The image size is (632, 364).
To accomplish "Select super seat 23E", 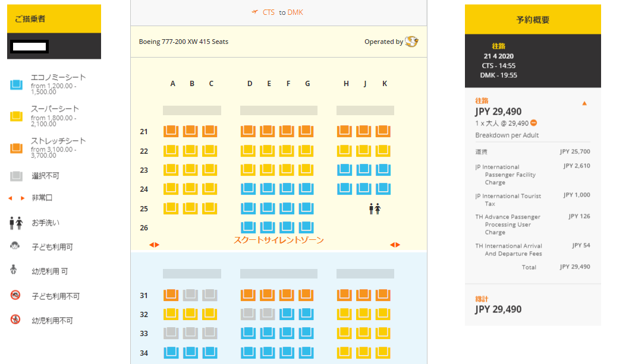I will click(267, 169).
